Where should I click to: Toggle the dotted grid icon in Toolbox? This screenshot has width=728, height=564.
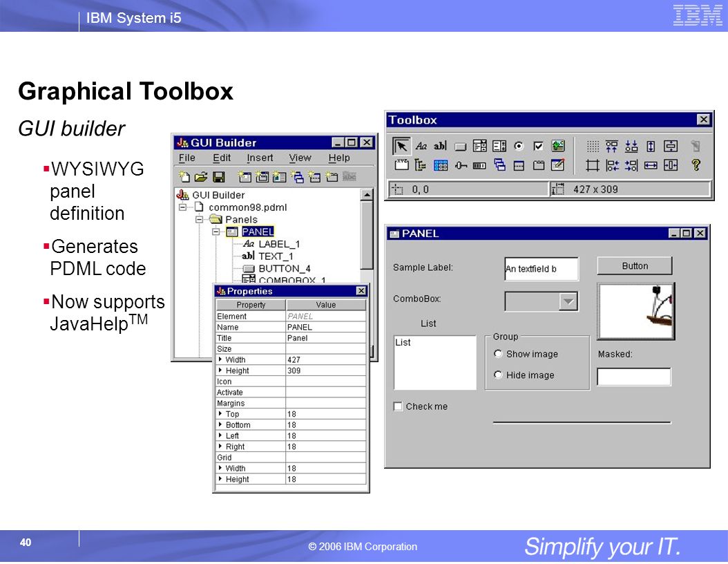pyautogui.click(x=593, y=147)
